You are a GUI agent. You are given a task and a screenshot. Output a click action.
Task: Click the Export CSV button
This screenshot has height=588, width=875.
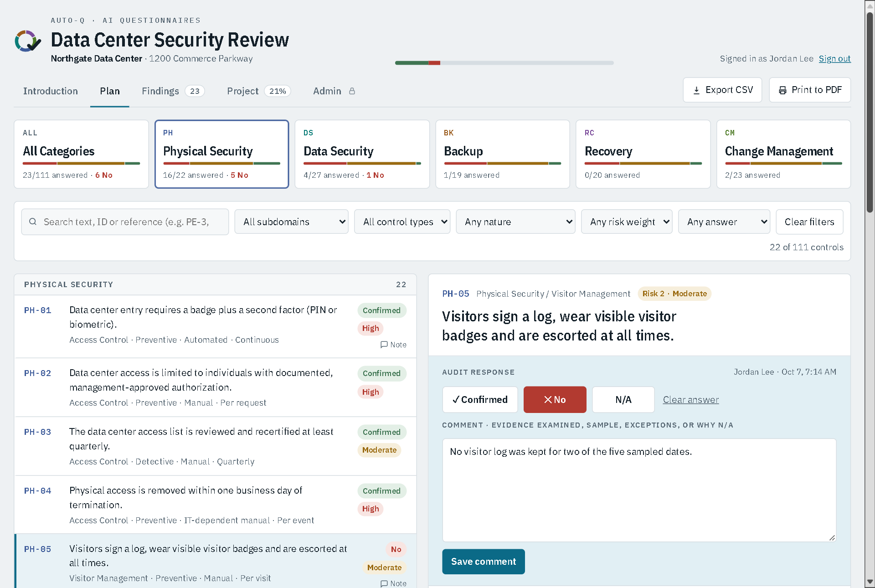click(x=722, y=90)
